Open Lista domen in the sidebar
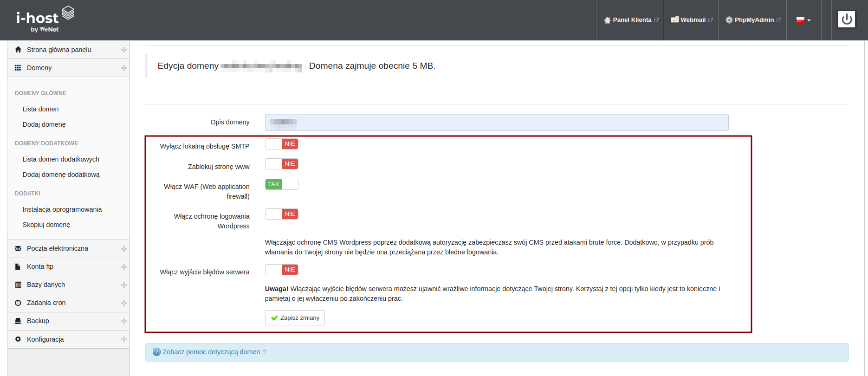Screen dimensions: 868x376 41,109
